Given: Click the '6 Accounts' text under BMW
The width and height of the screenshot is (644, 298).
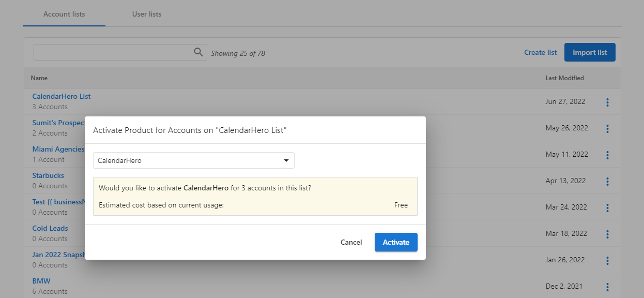Looking at the screenshot, I should 50,291.
